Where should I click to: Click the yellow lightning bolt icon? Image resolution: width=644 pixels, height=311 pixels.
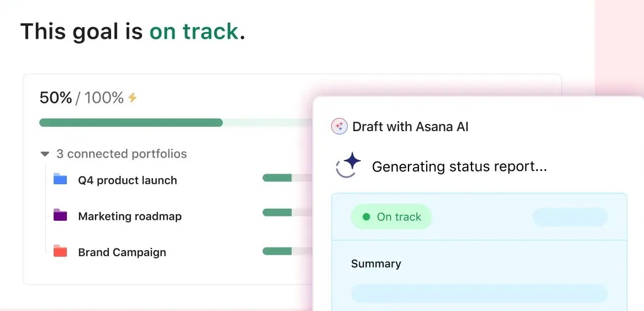pos(133,98)
